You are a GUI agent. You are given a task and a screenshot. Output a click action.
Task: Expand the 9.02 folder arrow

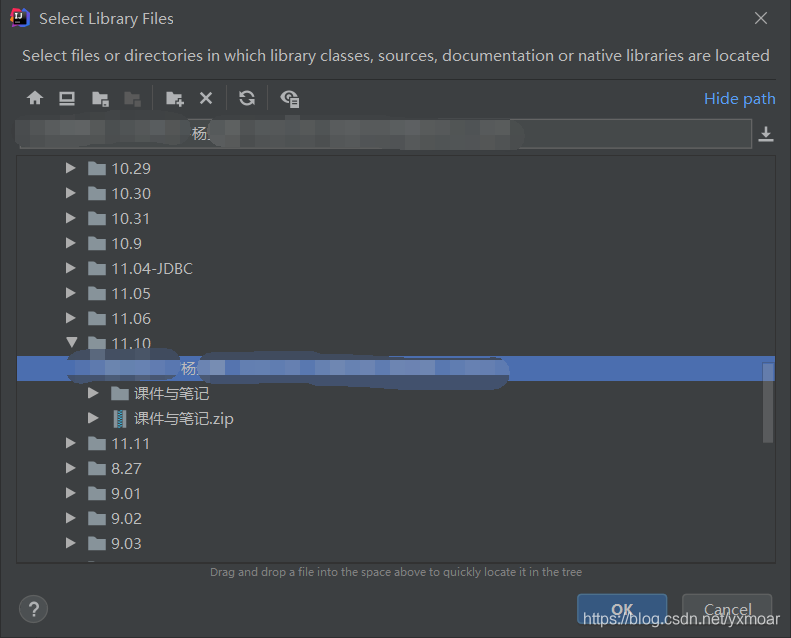pos(71,518)
